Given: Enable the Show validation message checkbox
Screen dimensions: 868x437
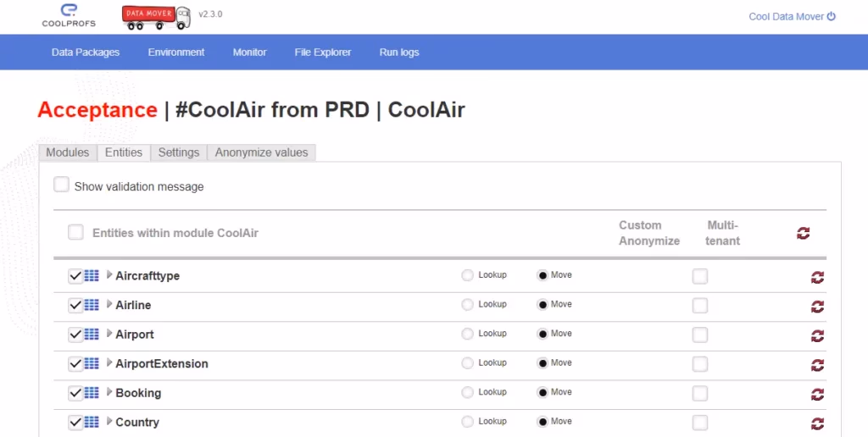Looking at the screenshot, I should (x=62, y=185).
